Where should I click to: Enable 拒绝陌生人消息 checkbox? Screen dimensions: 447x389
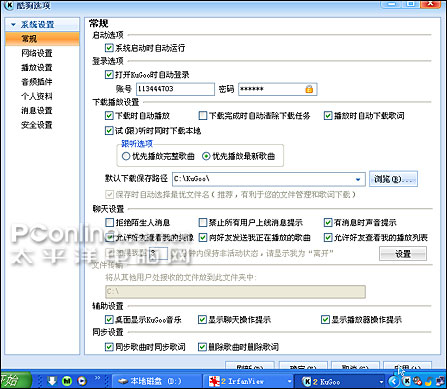109,222
